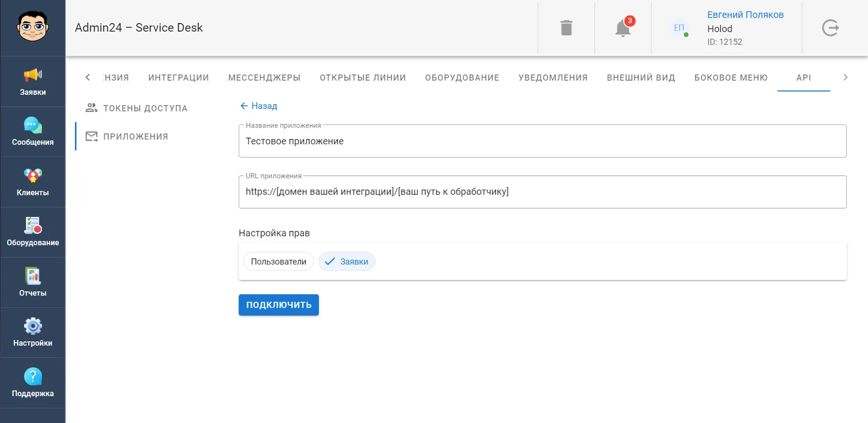Toggle the Заявки permission chip

point(347,261)
